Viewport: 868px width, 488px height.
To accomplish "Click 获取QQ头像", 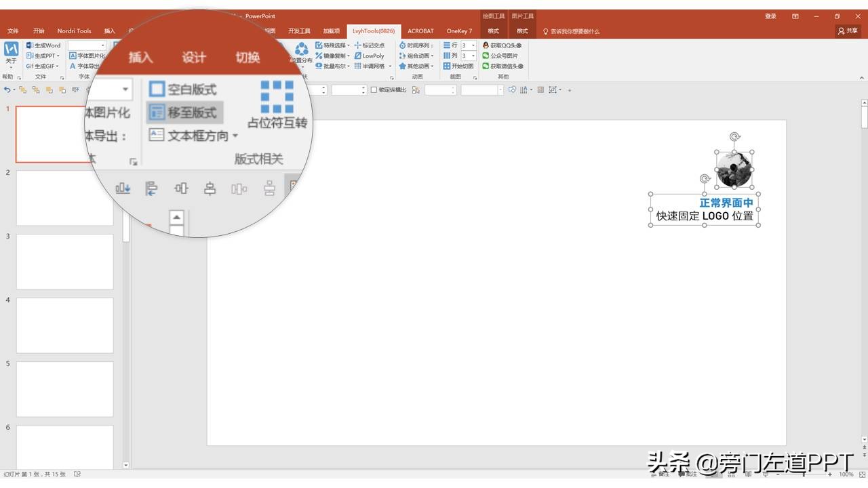I will (502, 45).
